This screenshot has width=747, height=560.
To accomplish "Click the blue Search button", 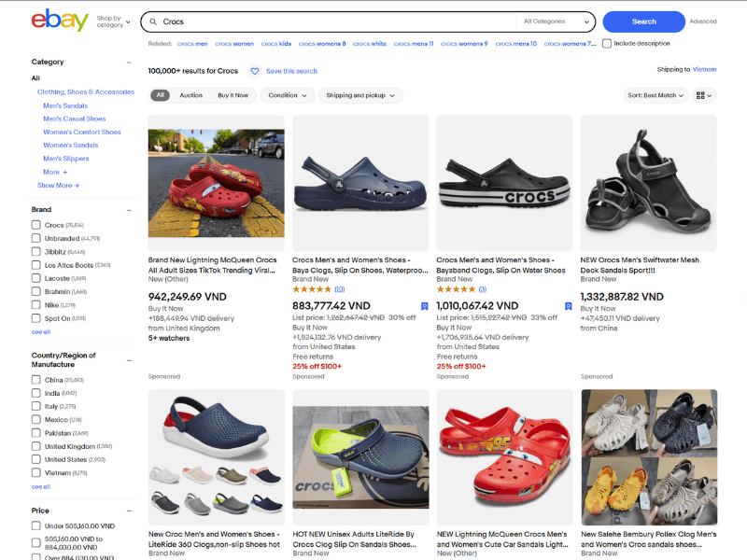I will click(x=646, y=21).
